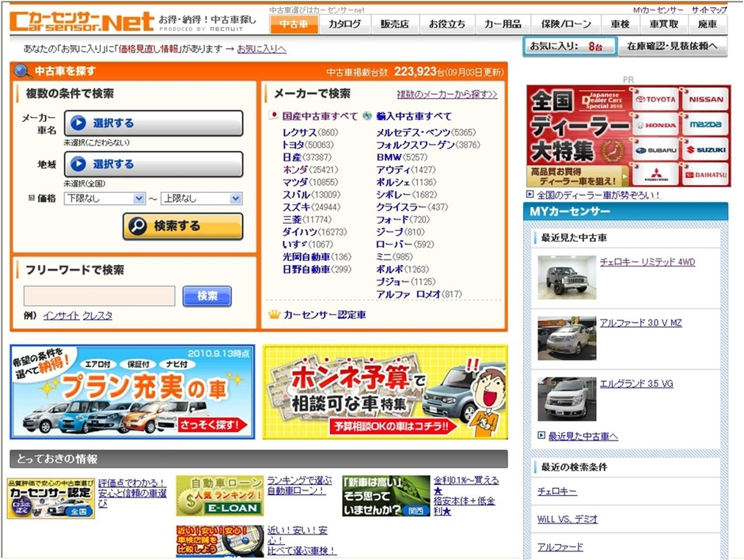
Task: Click the E-LOAN ranking banner image
Action: (x=220, y=496)
